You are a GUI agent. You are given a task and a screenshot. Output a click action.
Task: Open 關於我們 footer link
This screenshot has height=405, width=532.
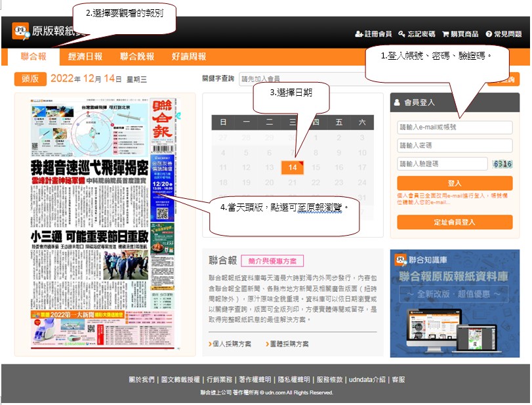click(142, 379)
